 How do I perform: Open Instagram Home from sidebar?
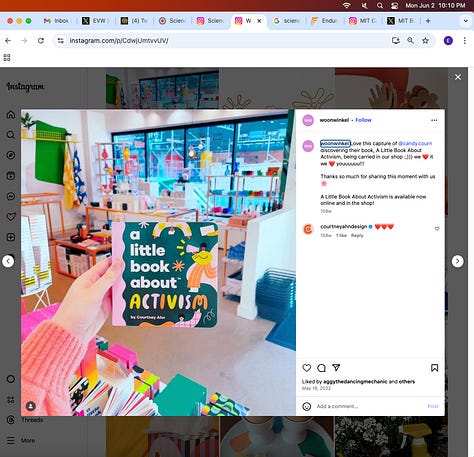[x=11, y=115]
